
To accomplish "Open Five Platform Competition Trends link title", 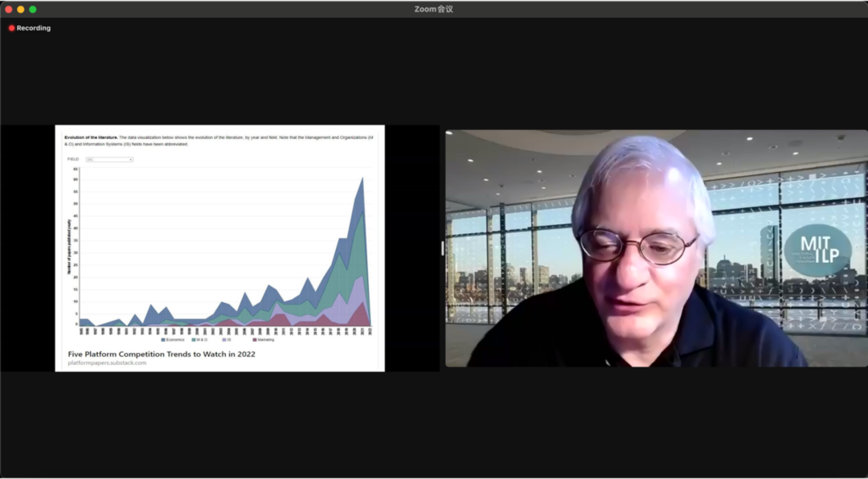I will click(x=162, y=354).
